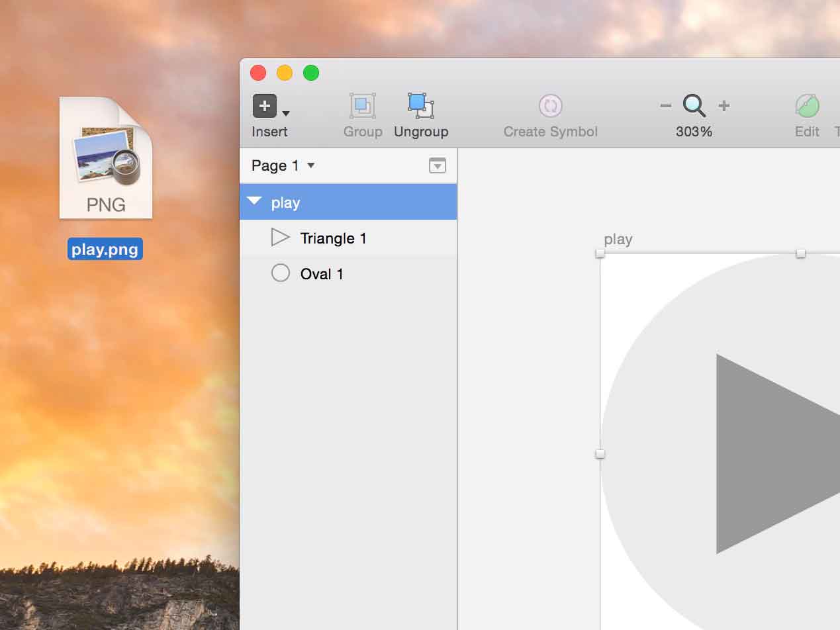Viewport: 840px width, 630px height.
Task: Select the Oval 1 layer name
Action: pyautogui.click(x=322, y=274)
